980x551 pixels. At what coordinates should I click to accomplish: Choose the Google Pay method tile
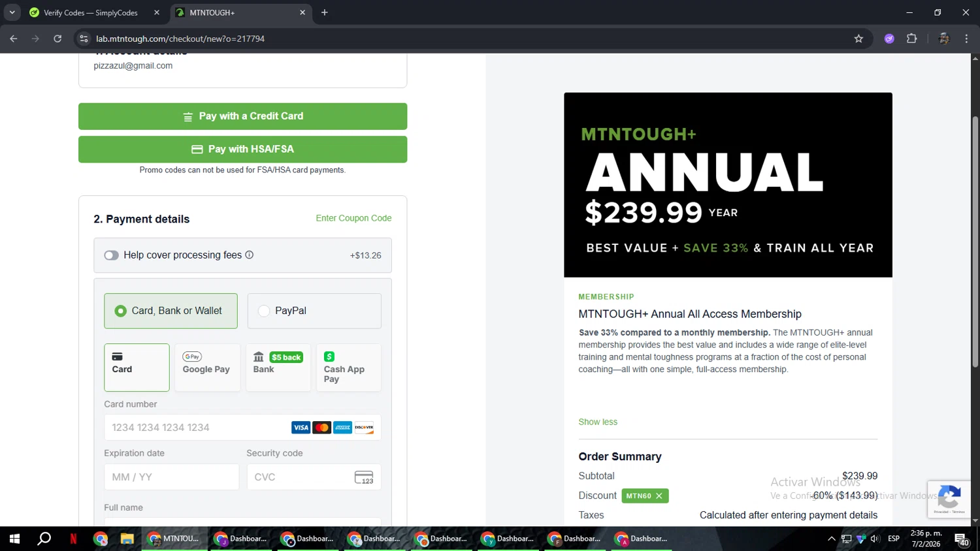[207, 368]
